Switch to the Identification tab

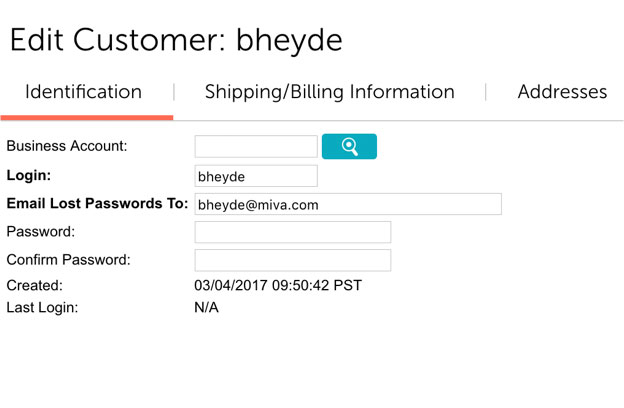83,92
